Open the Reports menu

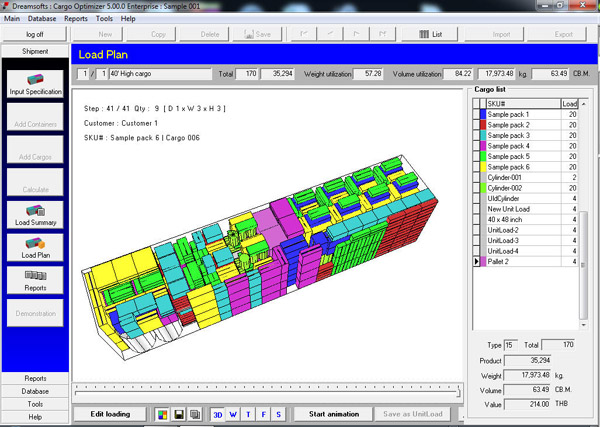[x=76, y=18]
